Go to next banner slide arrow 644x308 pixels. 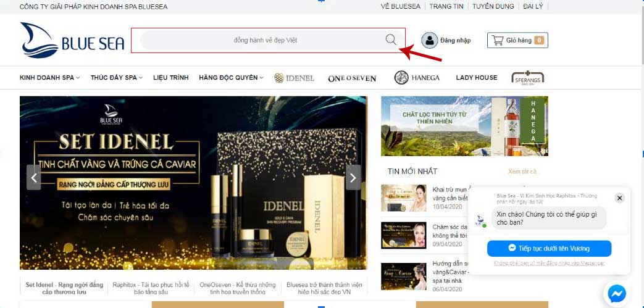point(353,178)
